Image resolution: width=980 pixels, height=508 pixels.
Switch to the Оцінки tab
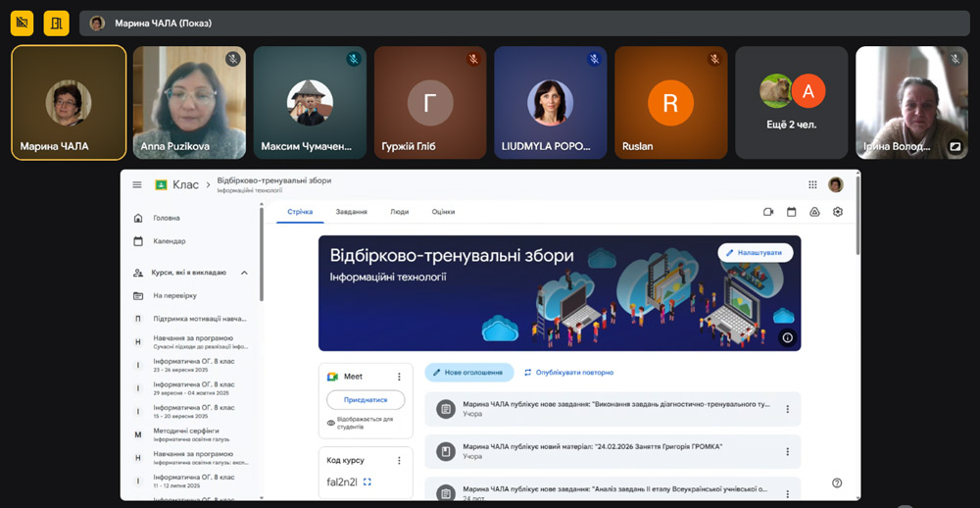(443, 212)
